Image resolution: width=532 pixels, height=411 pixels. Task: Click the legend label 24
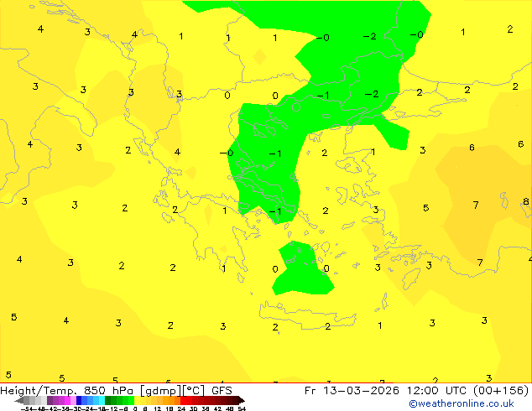click(181, 408)
